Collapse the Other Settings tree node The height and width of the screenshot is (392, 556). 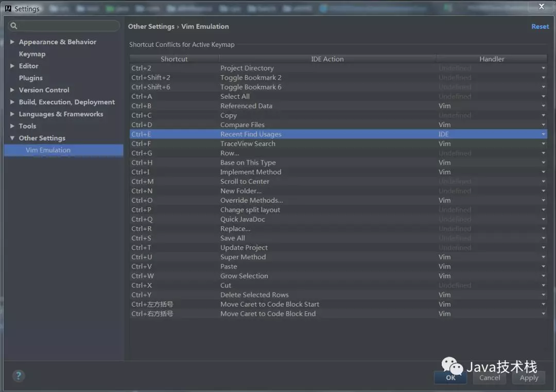pyautogui.click(x=12, y=138)
